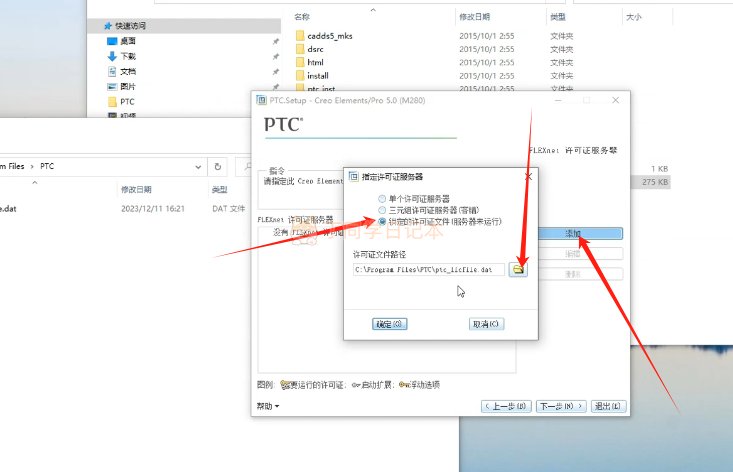Select the dsrc folder icon
733x472 pixels.
pos(300,49)
